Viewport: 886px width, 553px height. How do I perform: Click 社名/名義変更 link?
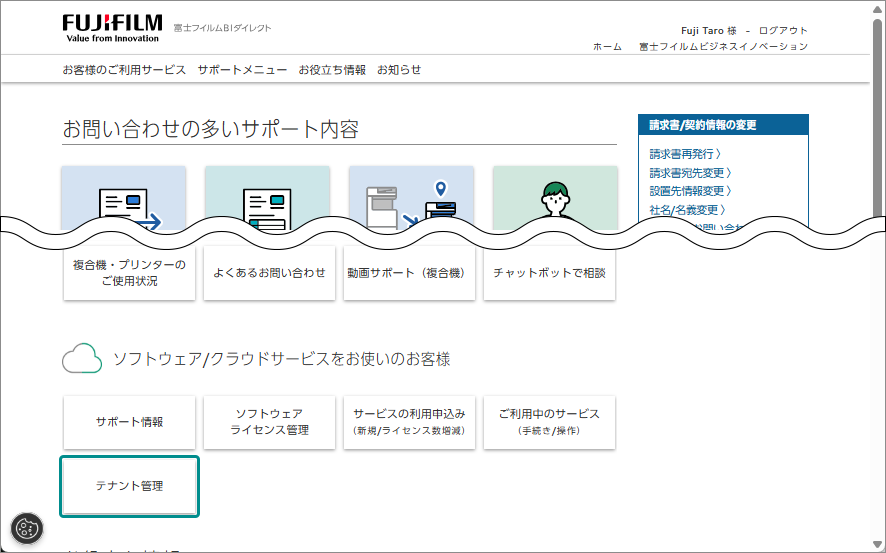687,210
